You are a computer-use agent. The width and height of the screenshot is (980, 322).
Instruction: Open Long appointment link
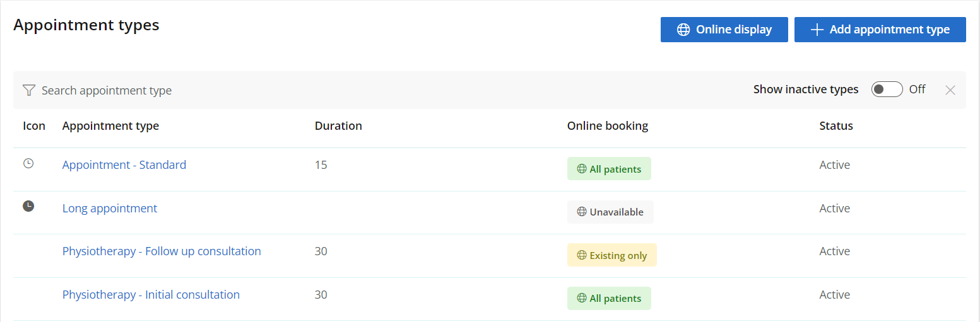pos(110,209)
